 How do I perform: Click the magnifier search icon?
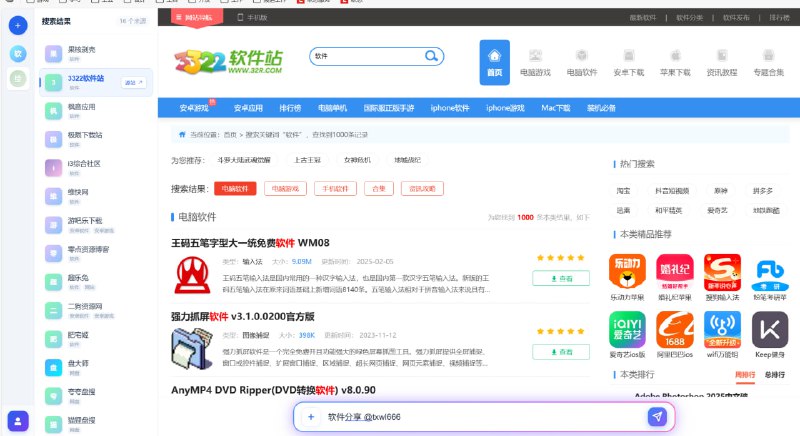[x=432, y=56]
